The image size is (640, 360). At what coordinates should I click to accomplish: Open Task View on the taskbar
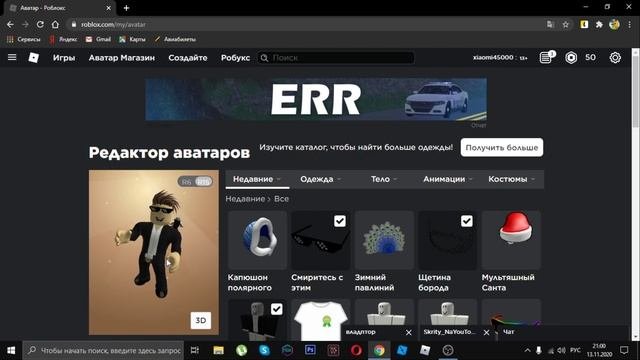click(x=195, y=350)
